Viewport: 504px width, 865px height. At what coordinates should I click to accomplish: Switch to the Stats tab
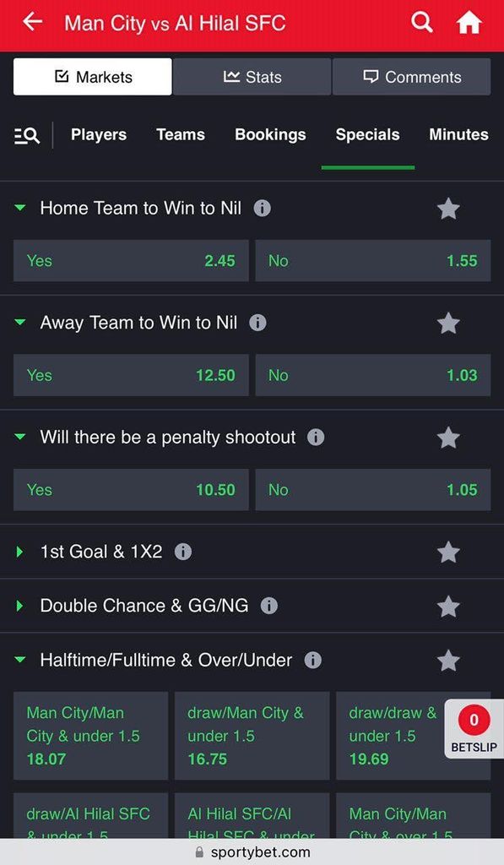point(252,76)
